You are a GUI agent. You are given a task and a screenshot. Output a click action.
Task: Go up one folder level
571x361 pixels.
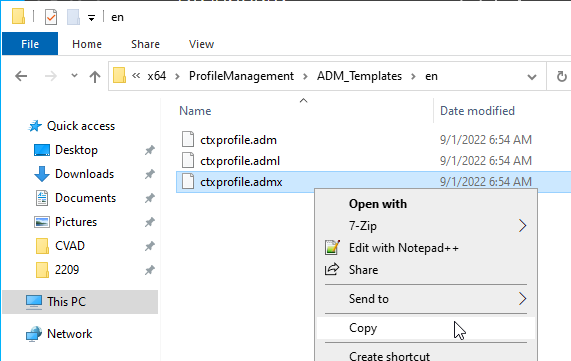point(95,76)
